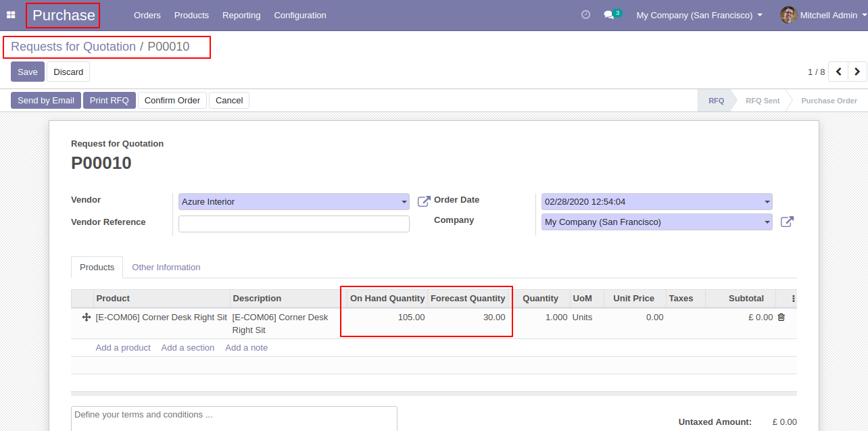Select the RFQ Sent status stage
Image resolution: width=868 pixels, height=431 pixels.
click(762, 101)
